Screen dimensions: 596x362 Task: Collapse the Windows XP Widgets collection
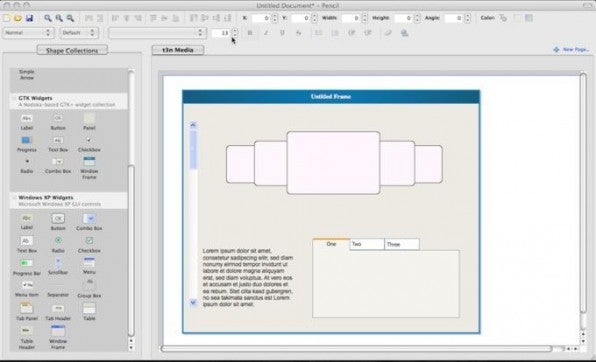coord(14,198)
